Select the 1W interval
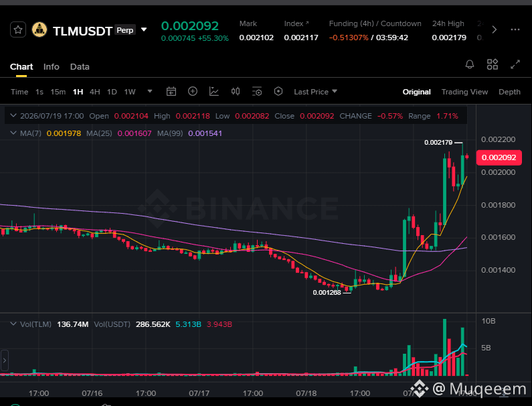Screen dimensions: 532x406 coord(130,92)
